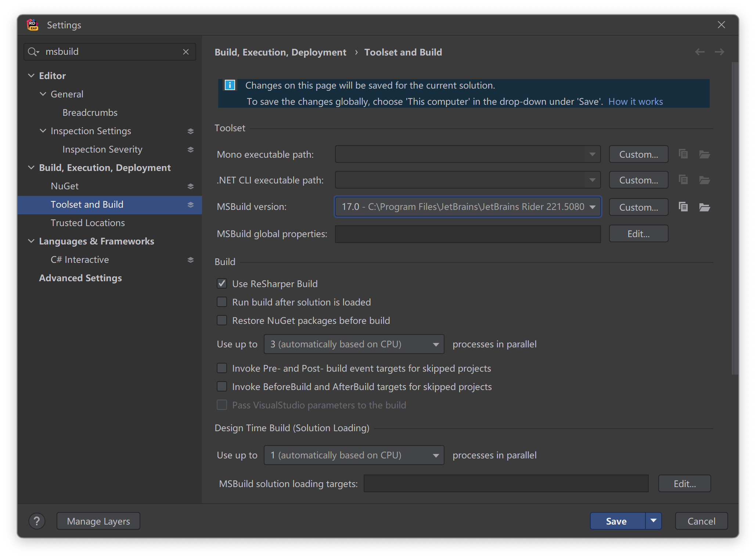Collapse Languages & Frameworks tree node
Viewport: 756px width, 558px height.
click(31, 241)
